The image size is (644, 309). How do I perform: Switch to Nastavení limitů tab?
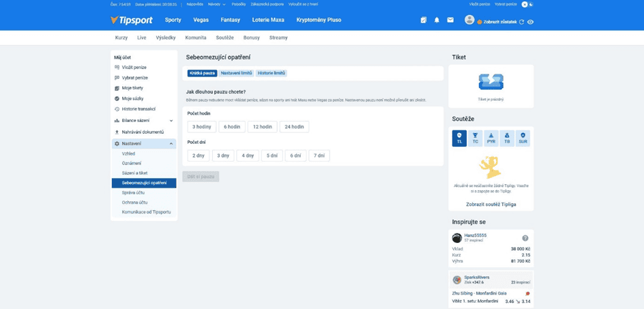pos(236,73)
